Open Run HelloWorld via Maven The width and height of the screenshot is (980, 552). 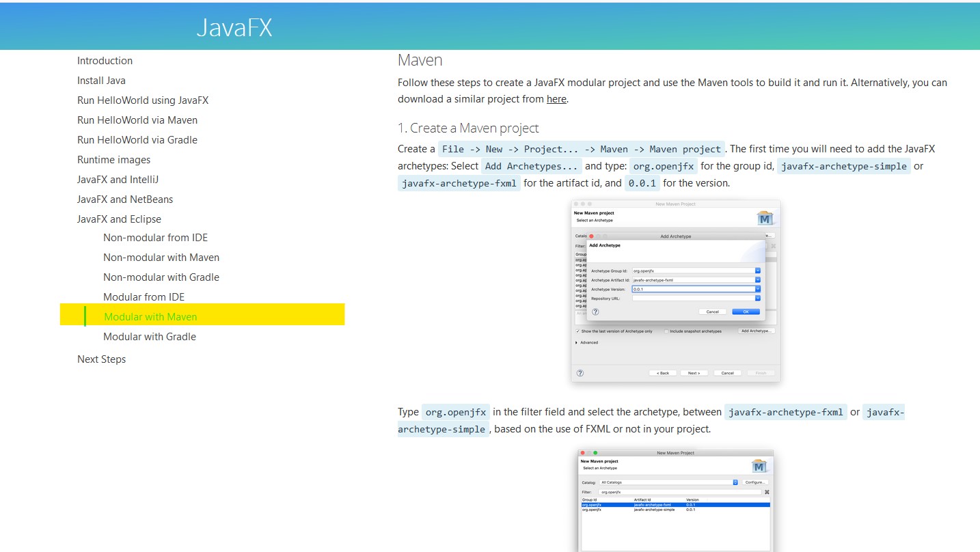coord(137,120)
